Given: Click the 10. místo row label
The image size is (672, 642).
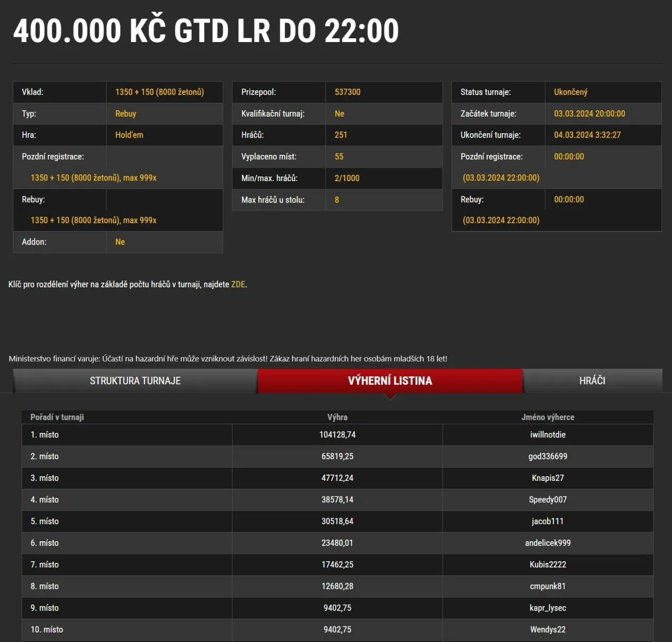Looking at the screenshot, I should [47, 629].
